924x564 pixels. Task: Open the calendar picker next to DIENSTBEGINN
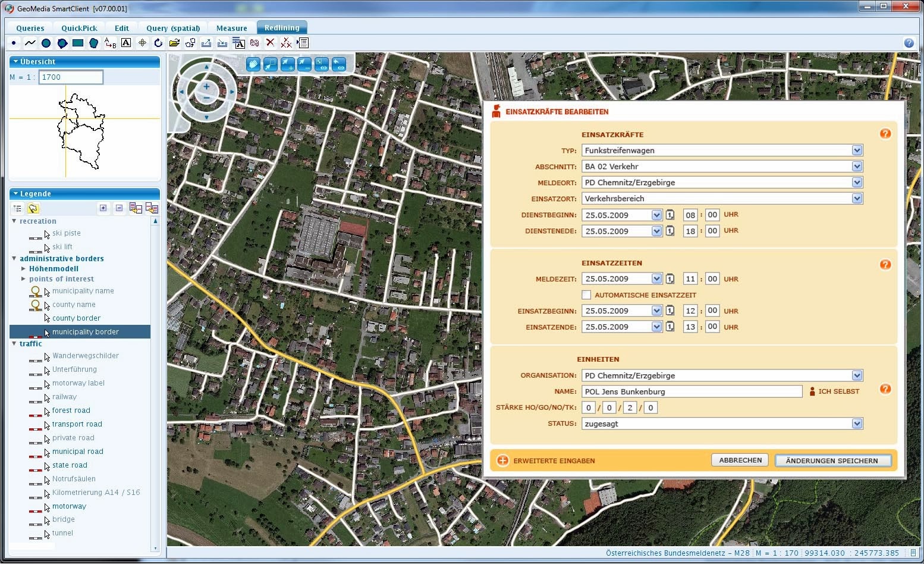670,215
